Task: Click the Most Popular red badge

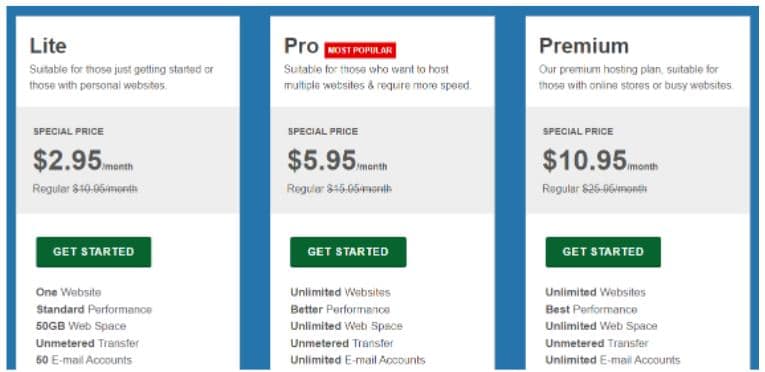Action: click(360, 50)
